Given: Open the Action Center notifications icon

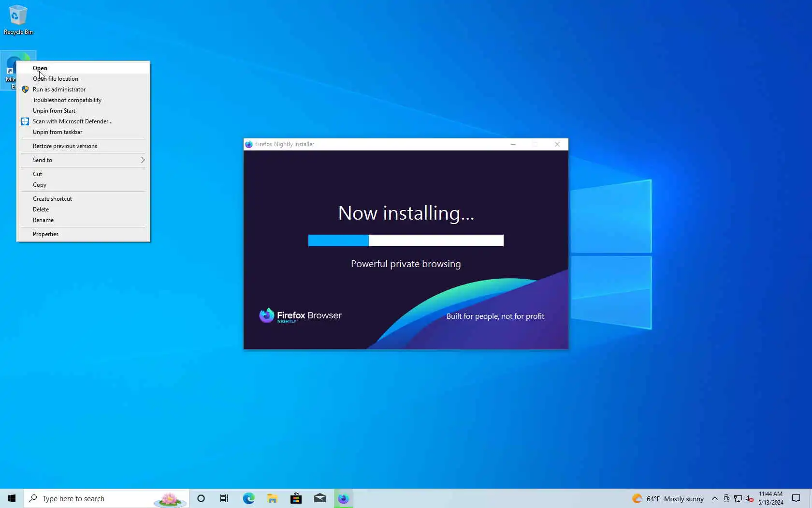Looking at the screenshot, I should pyautogui.click(x=796, y=498).
